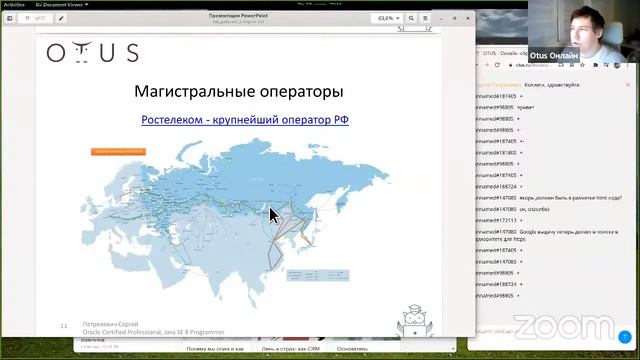Open the Activities overview
Image resolution: width=640 pixels, height=360 pixels.
14,4
